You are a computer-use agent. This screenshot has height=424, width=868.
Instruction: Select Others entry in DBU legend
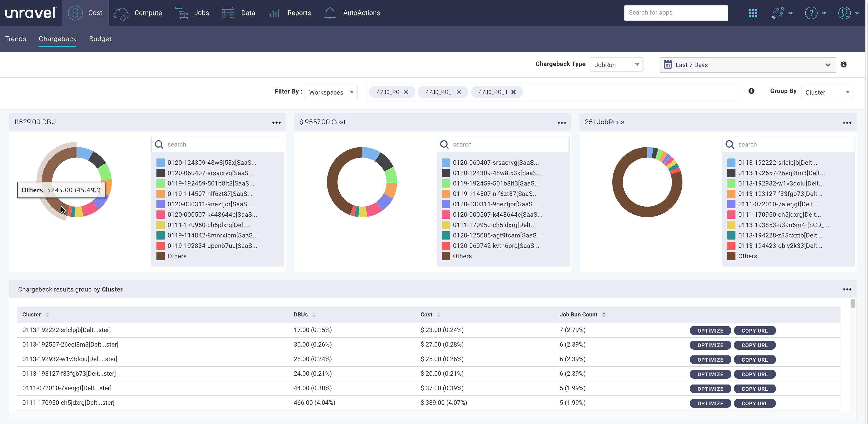(177, 256)
